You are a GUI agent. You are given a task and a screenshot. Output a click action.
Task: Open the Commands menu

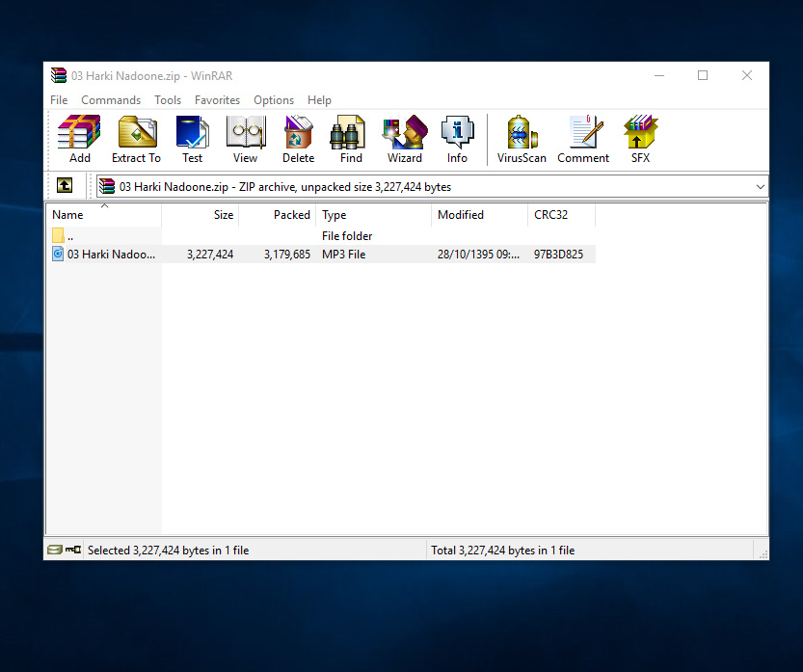click(111, 100)
